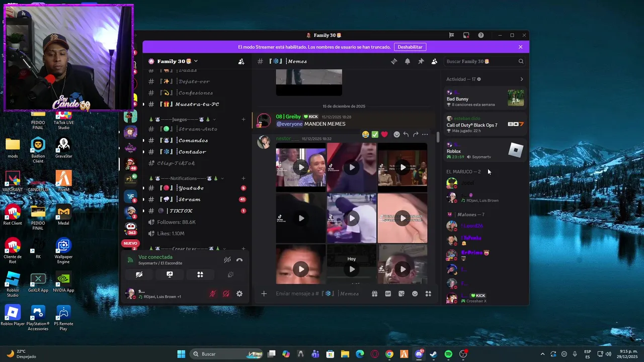Open add reaction smiley on message toolbar
Image resolution: width=644 pixels, height=362 pixels.
pyautogui.click(x=396, y=134)
